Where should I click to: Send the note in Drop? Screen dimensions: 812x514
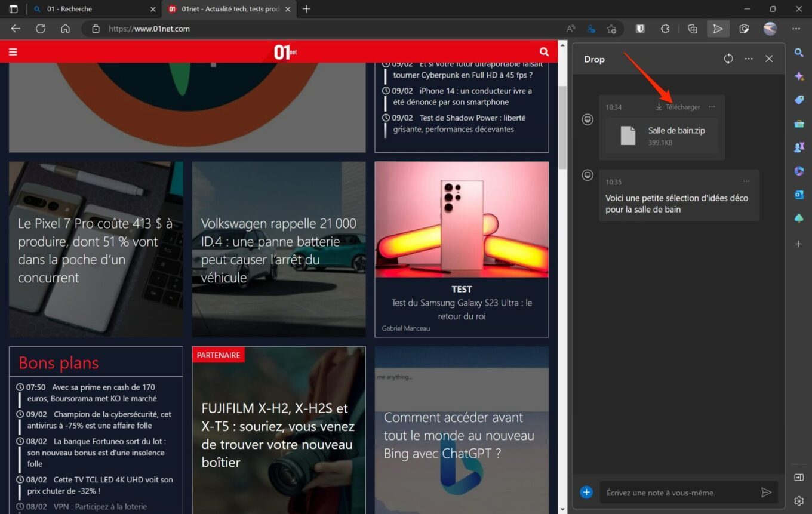(x=766, y=493)
